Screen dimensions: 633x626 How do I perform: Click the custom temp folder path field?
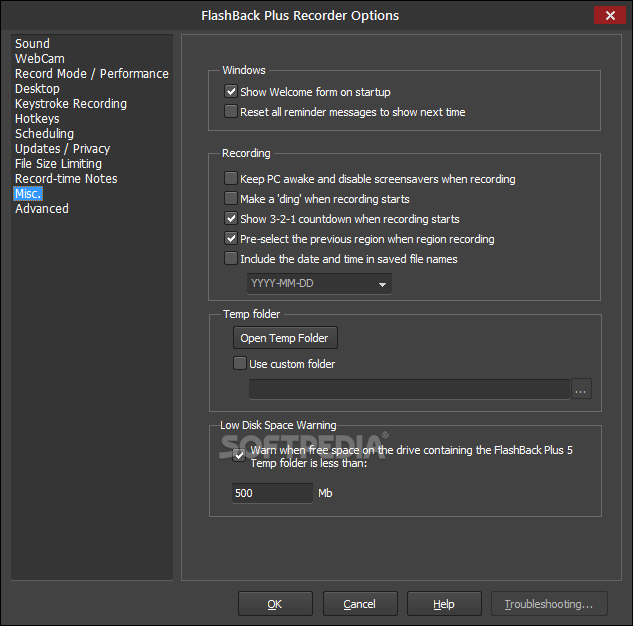409,389
